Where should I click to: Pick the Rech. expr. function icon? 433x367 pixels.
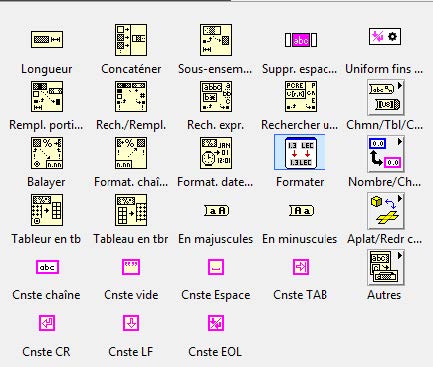tap(216, 96)
